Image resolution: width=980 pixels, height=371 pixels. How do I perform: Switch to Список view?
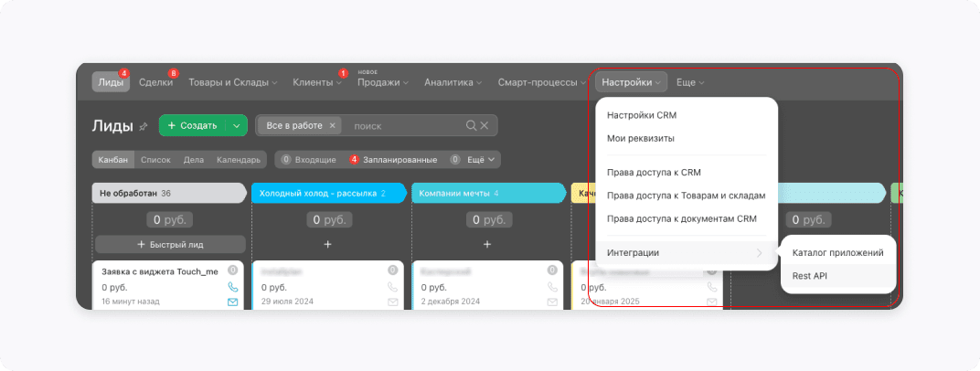click(x=155, y=160)
